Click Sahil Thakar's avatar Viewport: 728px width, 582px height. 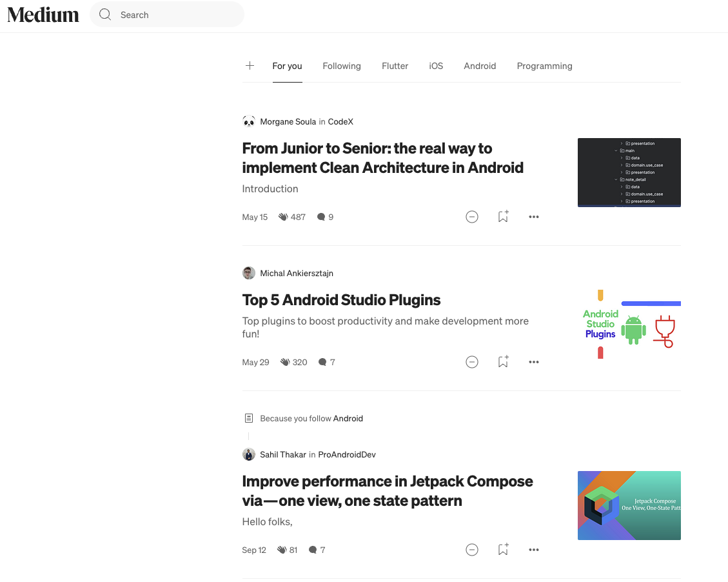click(249, 454)
